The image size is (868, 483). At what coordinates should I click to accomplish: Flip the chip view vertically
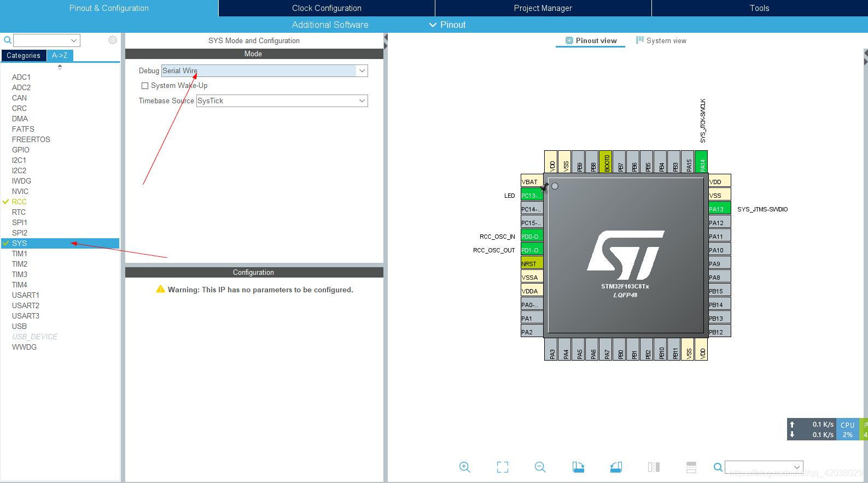[691, 467]
